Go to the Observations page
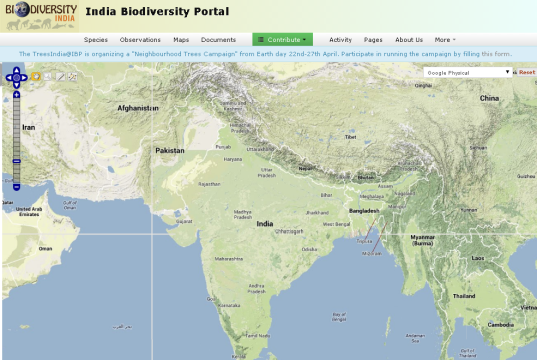Image resolution: width=537 pixels, height=360 pixels. tap(140, 40)
